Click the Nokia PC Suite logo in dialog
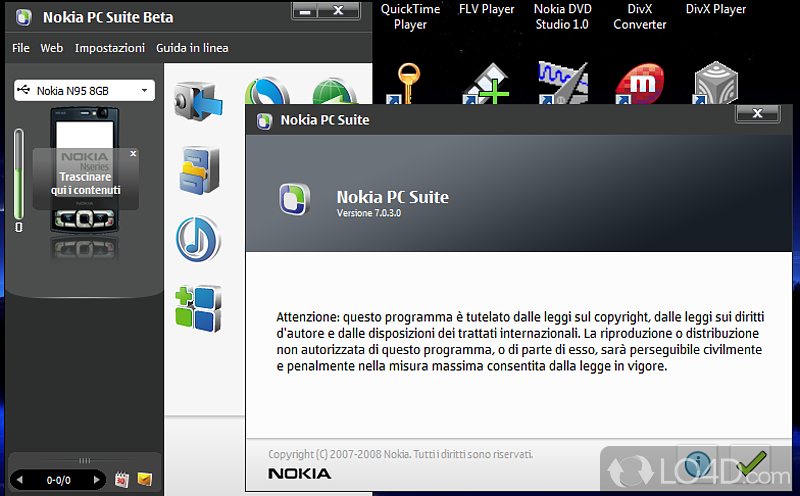This screenshot has width=800, height=496. click(x=294, y=199)
